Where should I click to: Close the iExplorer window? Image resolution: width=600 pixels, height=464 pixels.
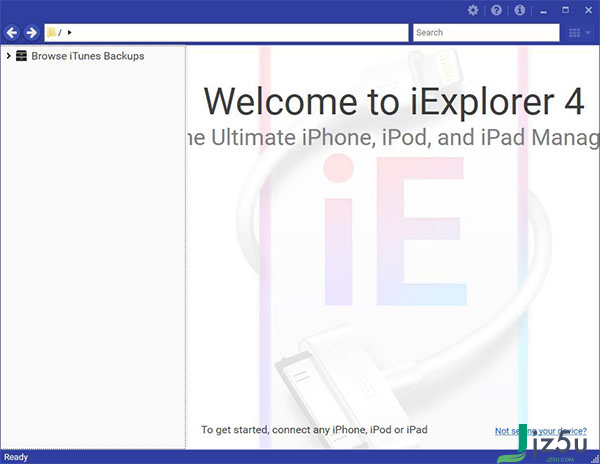pyautogui.click(x=589, y=10)
